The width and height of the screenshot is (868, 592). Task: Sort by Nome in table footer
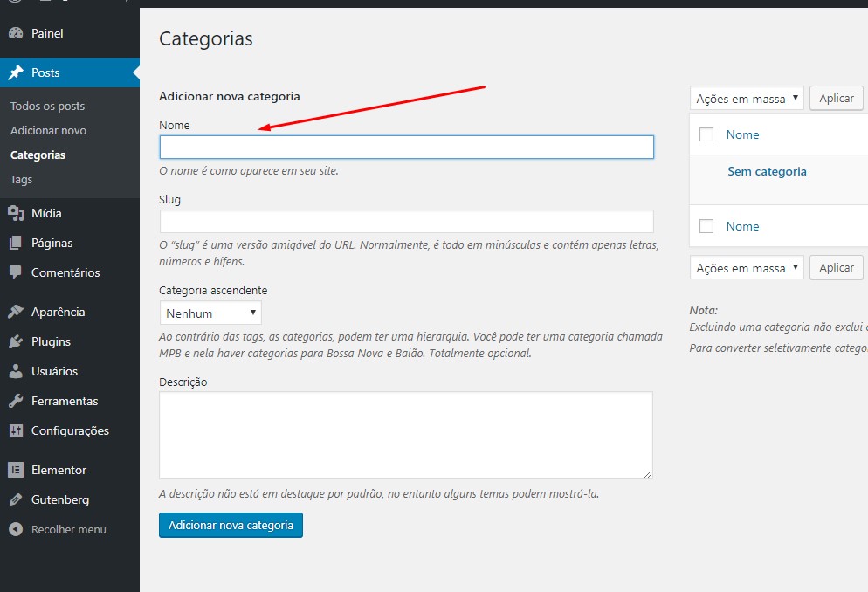tap(742, 226)
